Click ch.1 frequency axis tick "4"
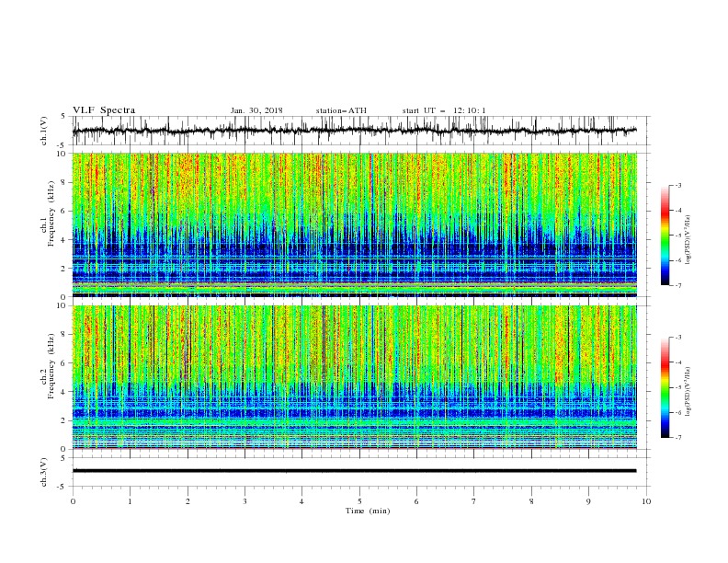 click(63, 240)
